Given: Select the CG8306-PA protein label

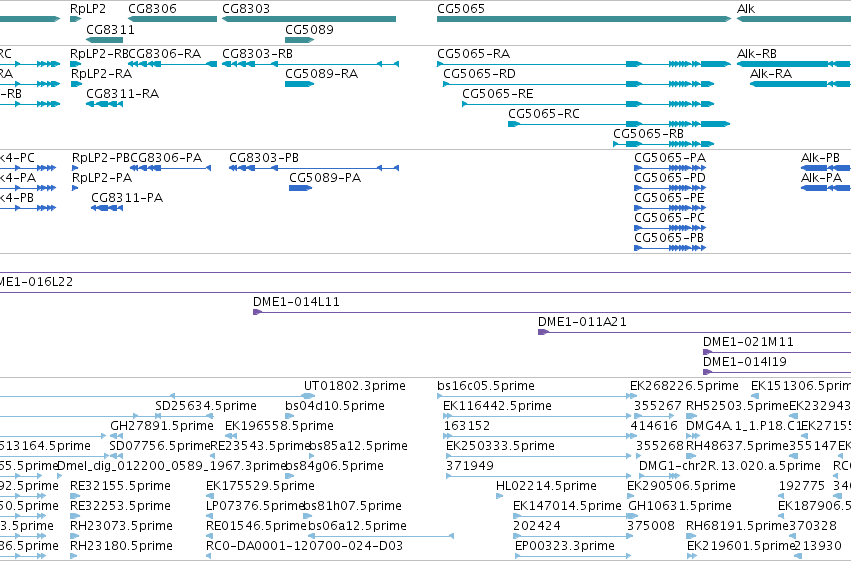Looking at the screenshot, I should point(166,158).
